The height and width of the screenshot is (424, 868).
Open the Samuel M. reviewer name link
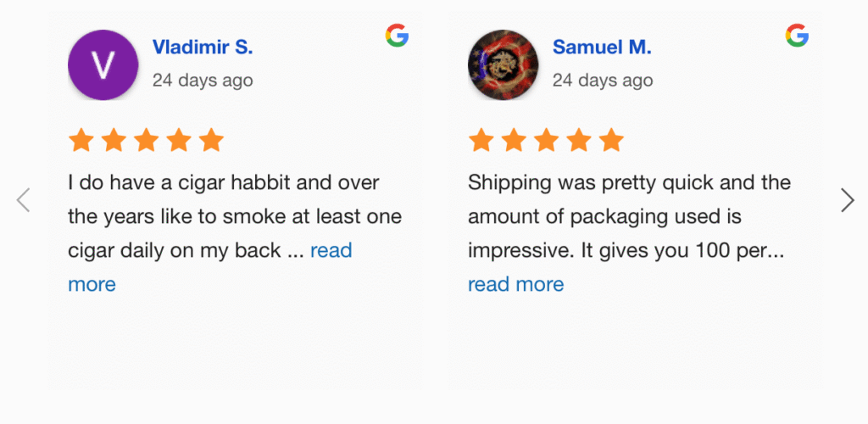[602, 47]
